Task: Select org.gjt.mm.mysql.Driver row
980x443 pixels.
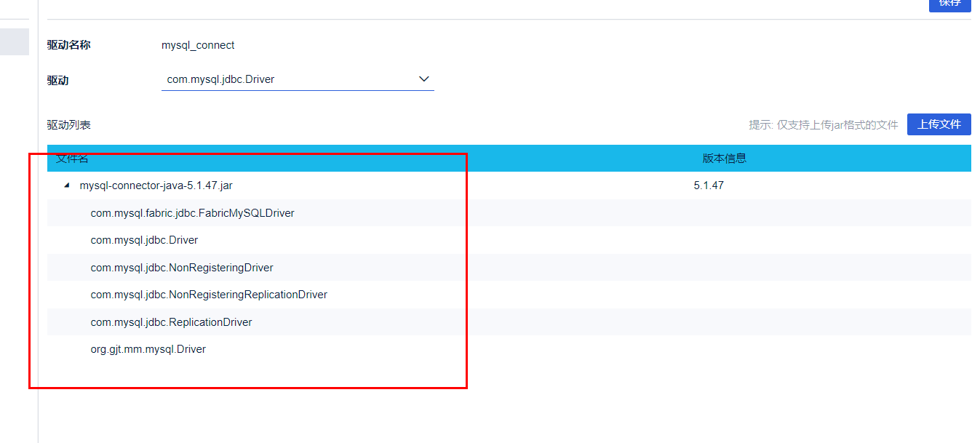Action: pos(509,349)
